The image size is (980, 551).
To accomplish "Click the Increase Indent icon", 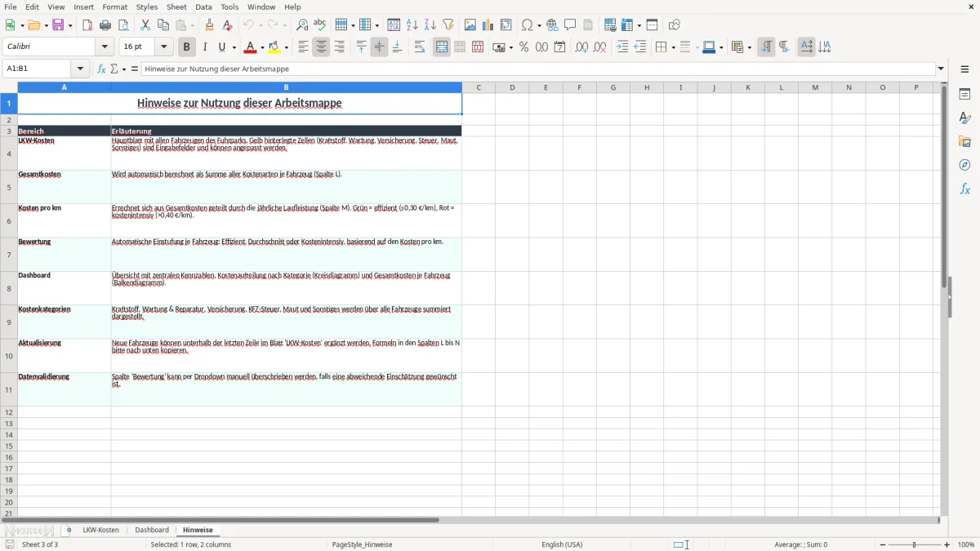I will (622, 47).
